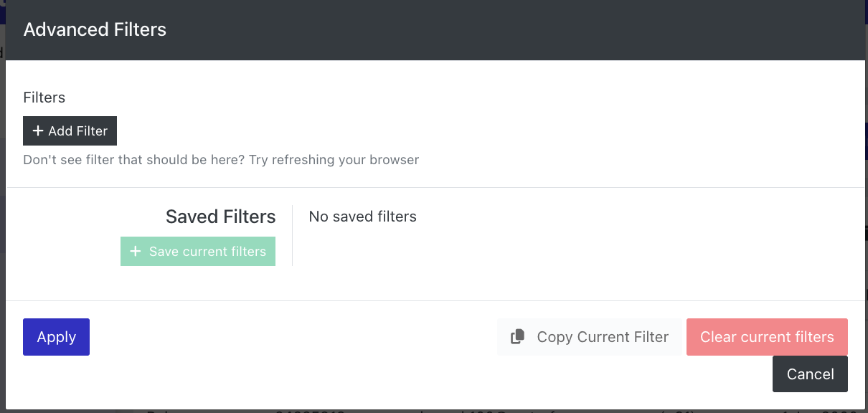Click the Filters section label
Viewport: 868px width, 413px height.
(44, 98)
